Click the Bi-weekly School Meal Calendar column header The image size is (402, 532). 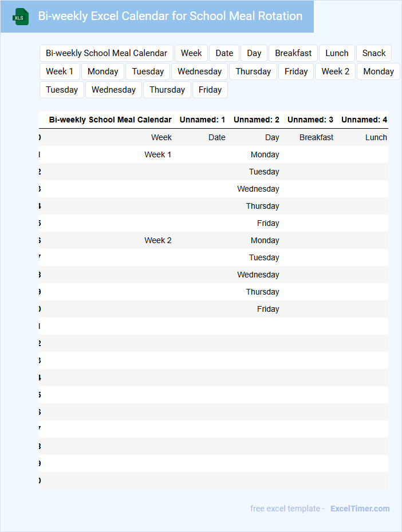pos(111,120)
